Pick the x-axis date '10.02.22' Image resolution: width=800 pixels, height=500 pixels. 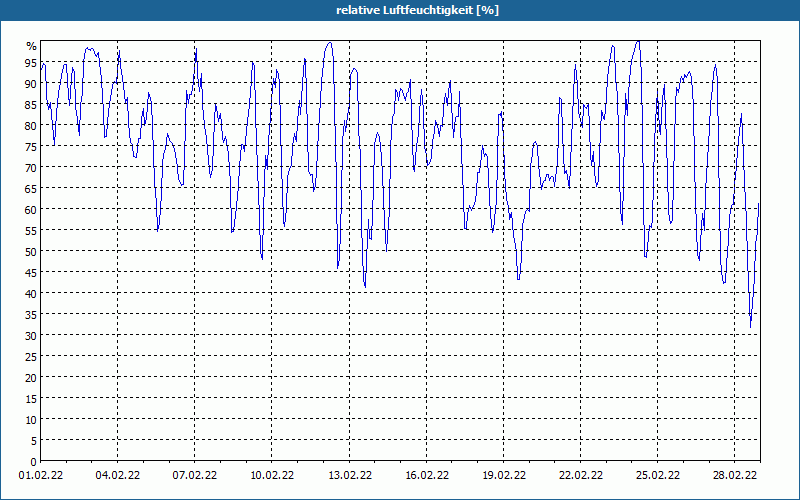click(x=271, y=475)
